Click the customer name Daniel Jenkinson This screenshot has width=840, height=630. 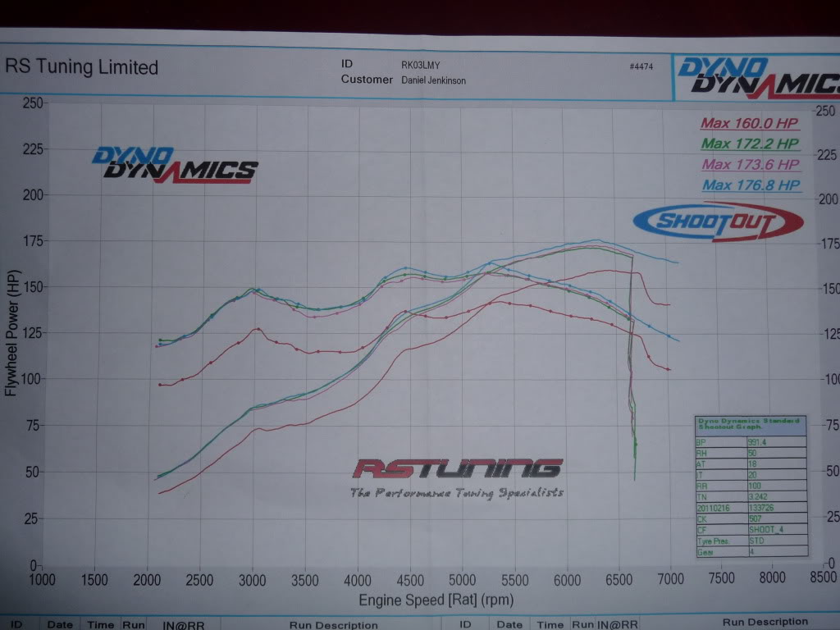434,80
